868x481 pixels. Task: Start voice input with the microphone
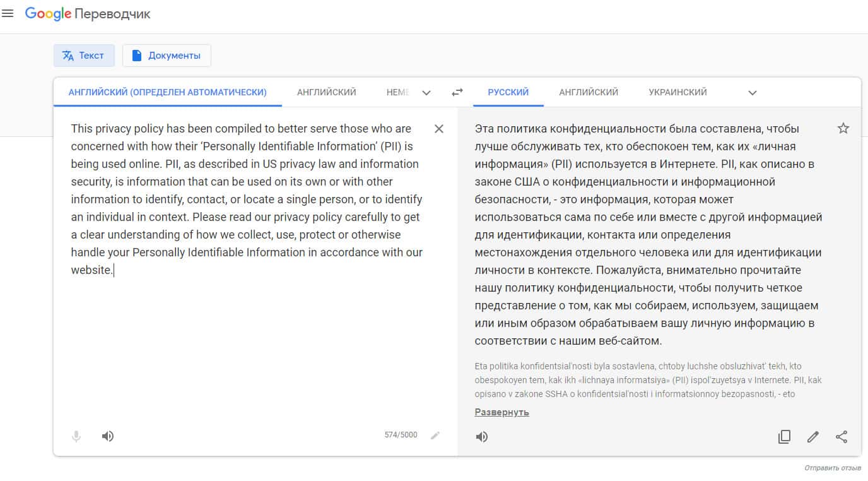(x=76, y=436)
